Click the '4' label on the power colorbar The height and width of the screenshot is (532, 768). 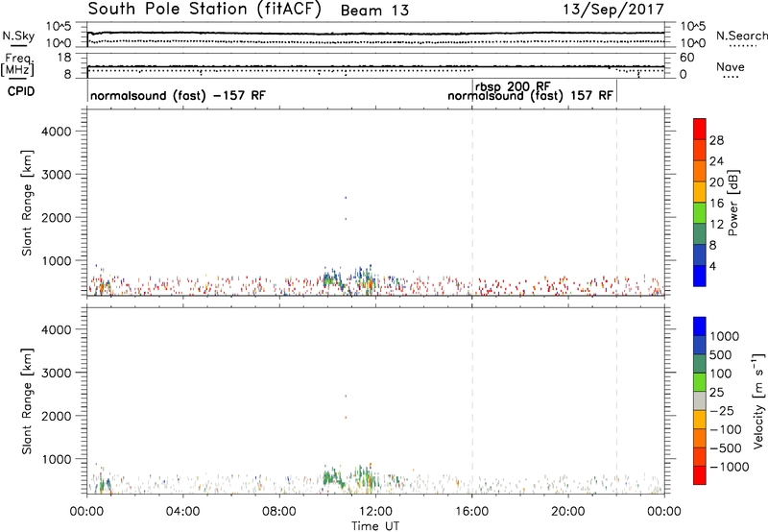click(712, 266)
